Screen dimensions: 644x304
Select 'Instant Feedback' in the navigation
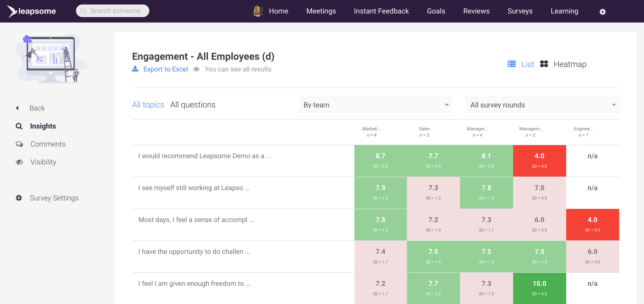(x=381, y=11)
